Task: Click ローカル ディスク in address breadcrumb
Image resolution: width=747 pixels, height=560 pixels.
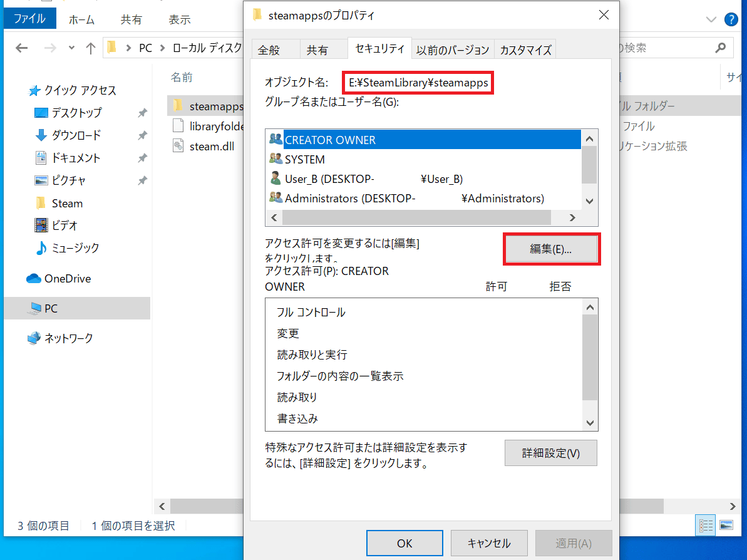Action: point(207,48)
